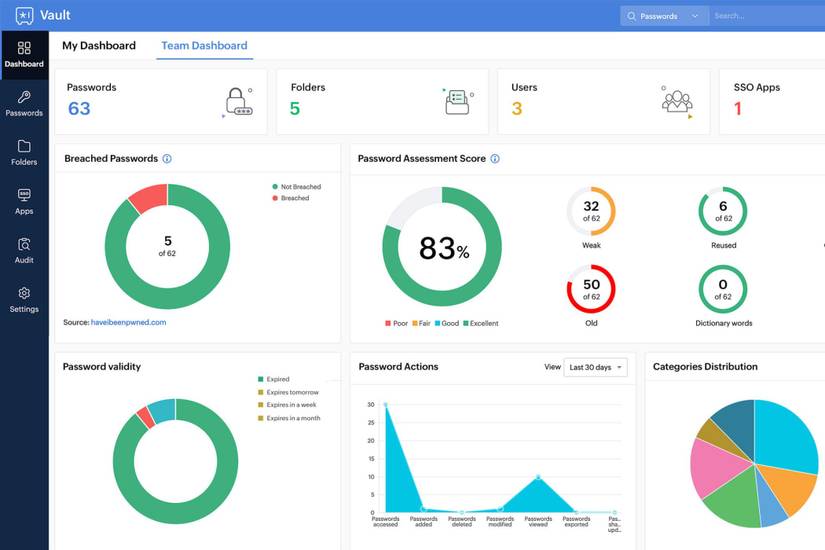Viewport: 825px width, 550px height.
Task: Click the 83% assessment score donut
Action: point(442,246)
